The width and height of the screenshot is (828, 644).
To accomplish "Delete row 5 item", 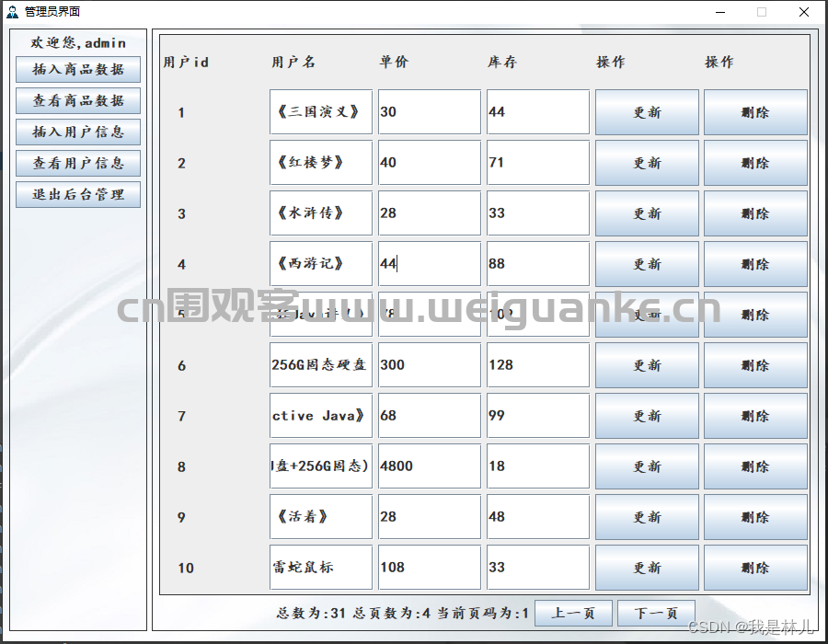I will coord(755,315).
